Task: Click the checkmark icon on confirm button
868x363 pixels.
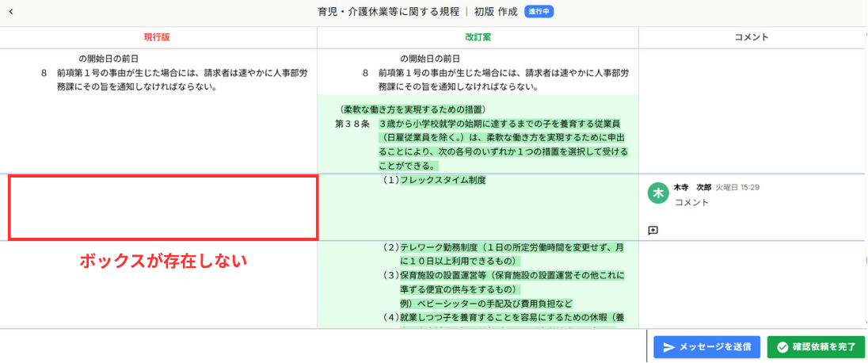Action: click(782, 347)
